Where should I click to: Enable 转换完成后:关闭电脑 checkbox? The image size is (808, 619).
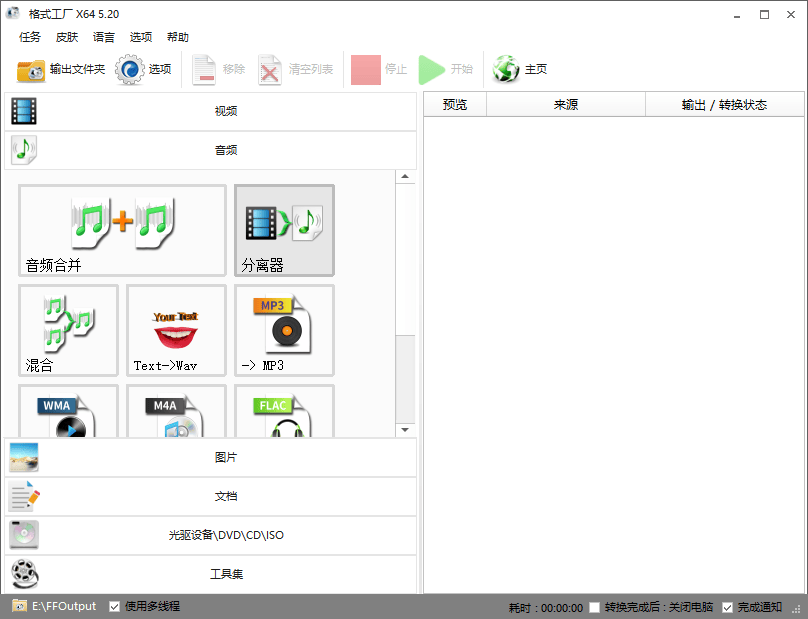(595, 607)
